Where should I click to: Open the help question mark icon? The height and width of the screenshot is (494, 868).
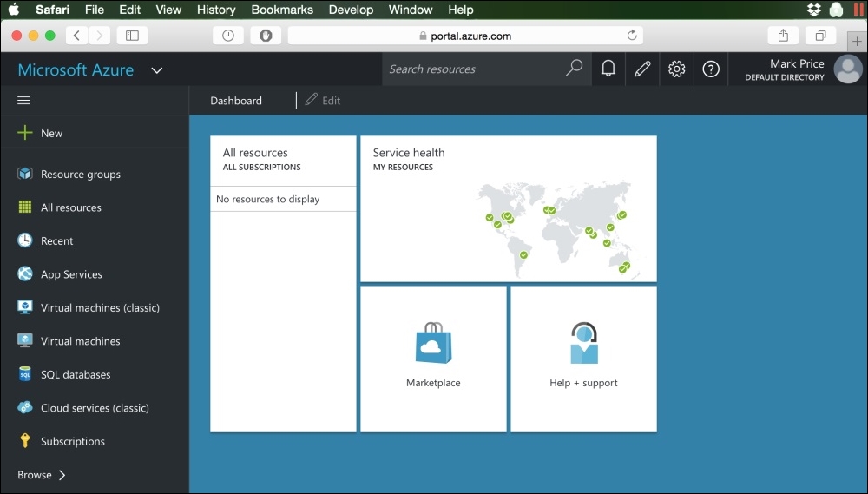click(711, 69)
